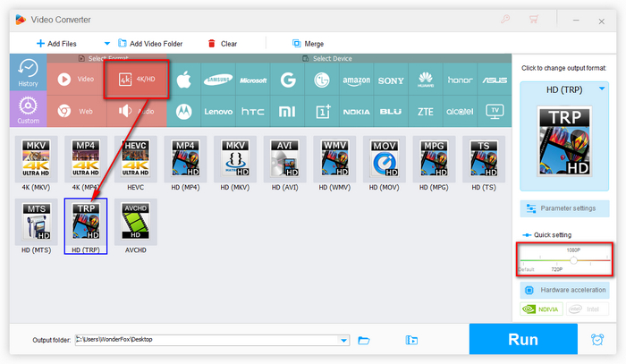The height and width of the screenshot is (364, 626).
Task: Choose the Xiaomi MI device brand
Action: pos(287,112)
